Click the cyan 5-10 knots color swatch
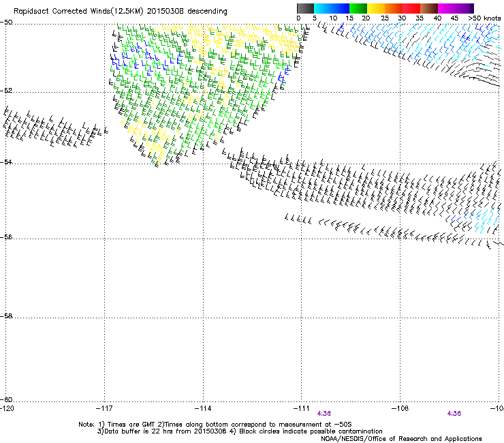The width and height of the screenshot is (504, 443). coord(323,8)
